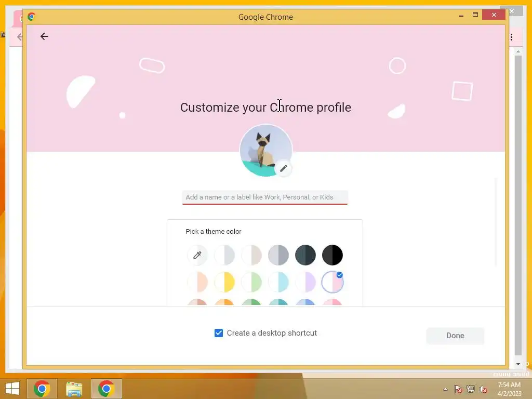Image resolution: width=532 pixels, height=399 pixels.
Task: Close the background Chrome window
Action: click(x=512, y=11)
